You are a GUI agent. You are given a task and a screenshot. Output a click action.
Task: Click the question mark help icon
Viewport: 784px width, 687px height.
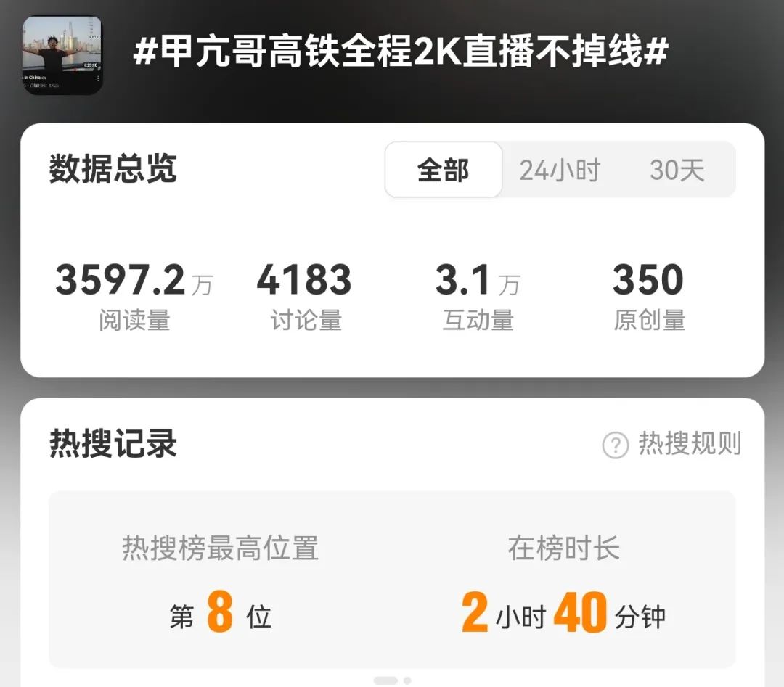pyautogui.click(x=615, y=444)
